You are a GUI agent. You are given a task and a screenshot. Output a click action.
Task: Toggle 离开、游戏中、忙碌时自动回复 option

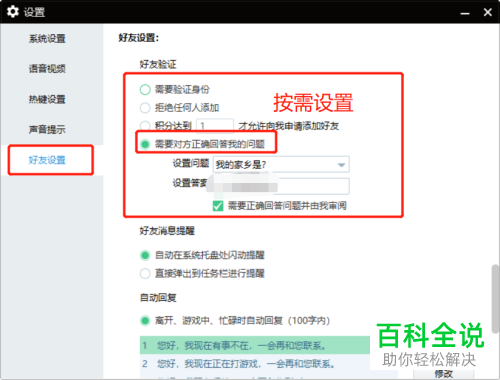tap(145, 321)
